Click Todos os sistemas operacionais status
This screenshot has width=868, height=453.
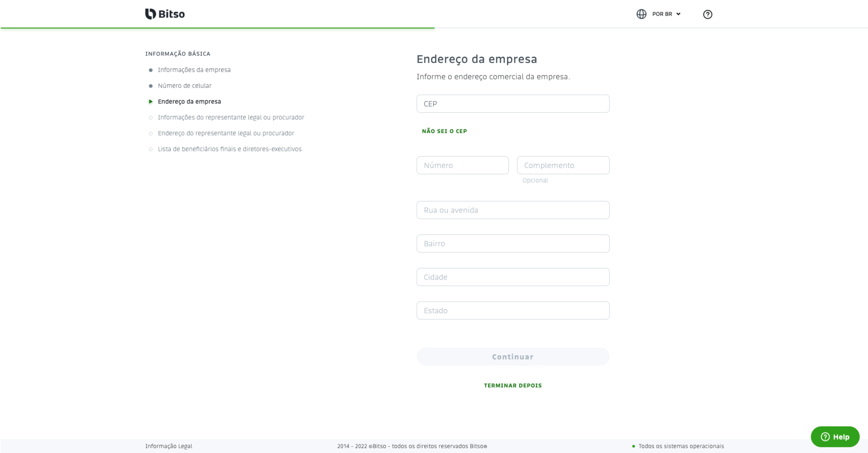pos(681,446)
